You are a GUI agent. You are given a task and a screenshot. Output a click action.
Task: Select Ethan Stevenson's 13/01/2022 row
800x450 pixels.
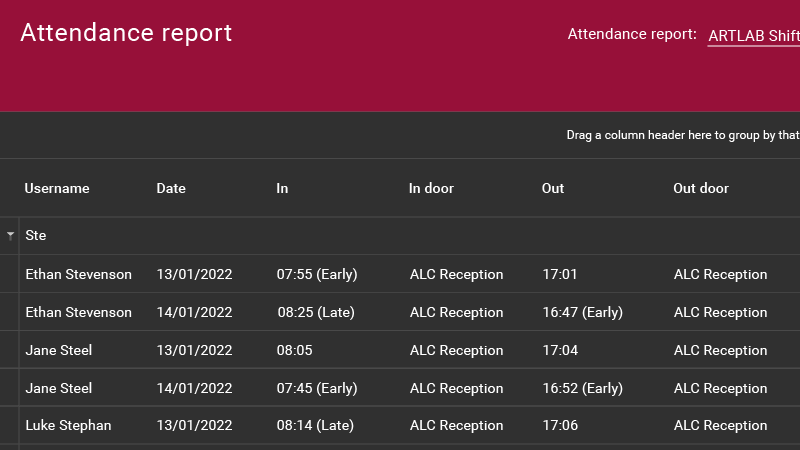pos(78,274)
